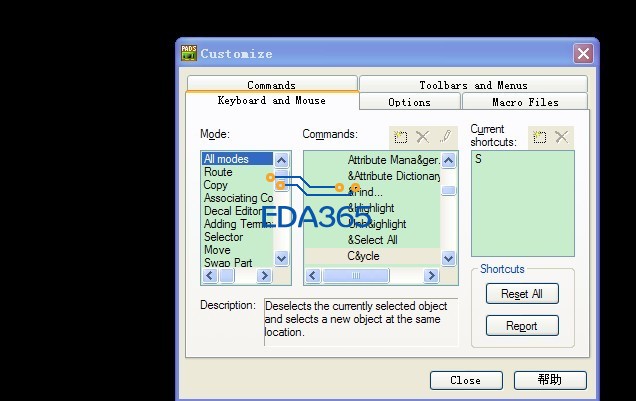This screenshot has height=401, width=636.
Task: Select the Keyboard and Mouse tab
Action: (x=272, y=101)
